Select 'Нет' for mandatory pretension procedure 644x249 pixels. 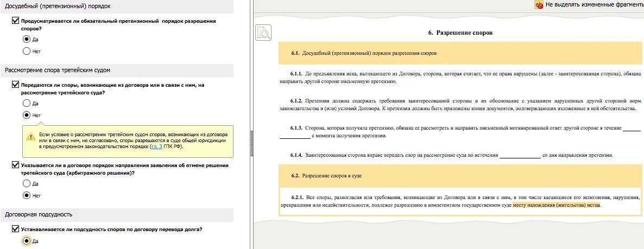coord(27,52)
